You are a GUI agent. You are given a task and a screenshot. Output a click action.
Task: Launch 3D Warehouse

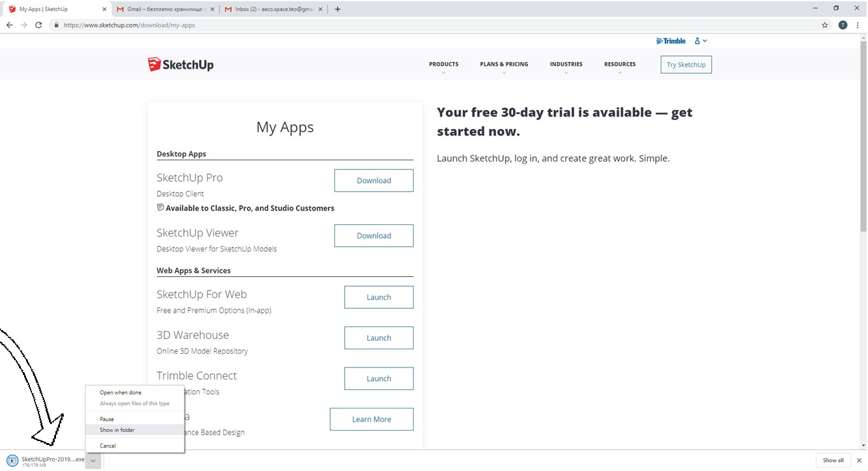[x=378, y=338]
